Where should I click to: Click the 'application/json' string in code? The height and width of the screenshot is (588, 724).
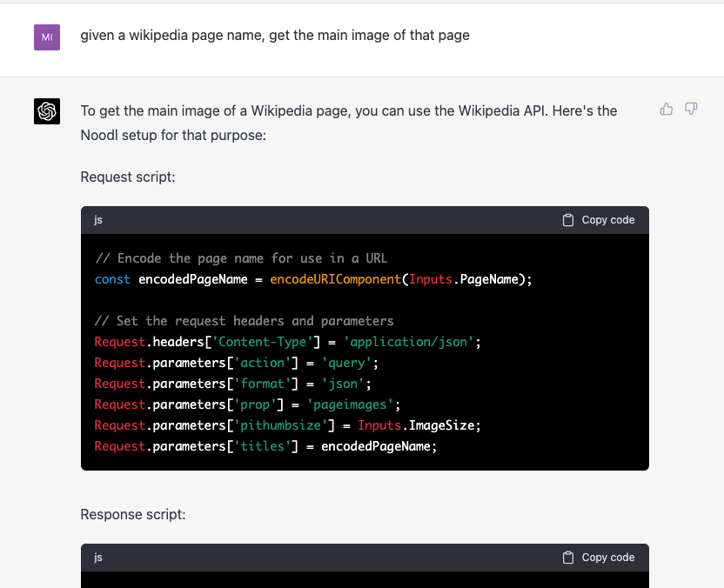pos(412,342)
